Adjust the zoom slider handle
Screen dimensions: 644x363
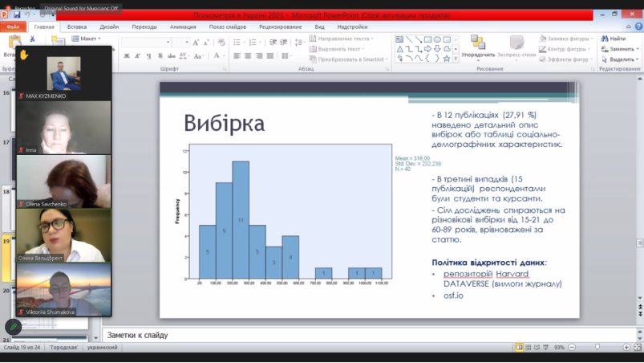pyautogui.click(x=597, y=347)
